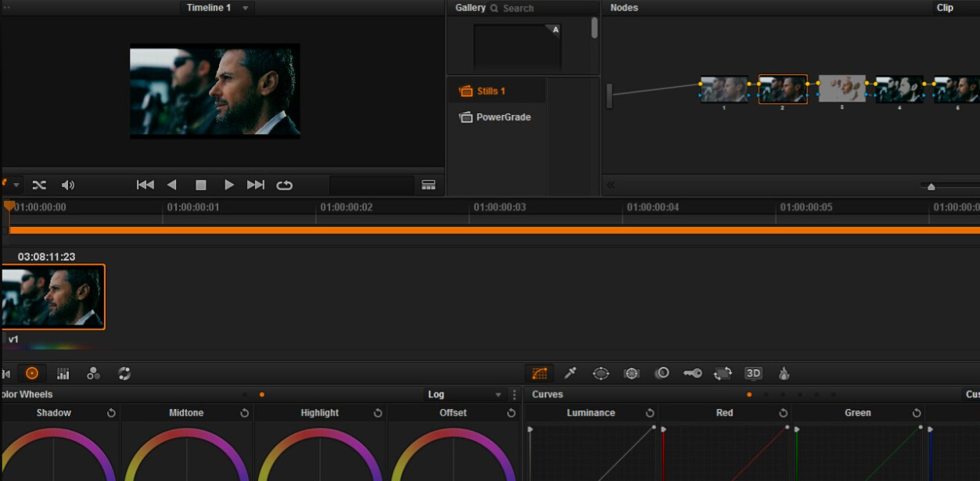Open the Color Wheels palette icon

point(32,374)
